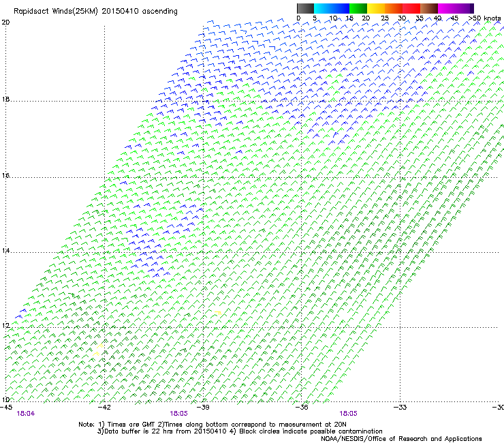Click the '>50 knots' legend label
The image size is (504, 443).
coord(484,18)
